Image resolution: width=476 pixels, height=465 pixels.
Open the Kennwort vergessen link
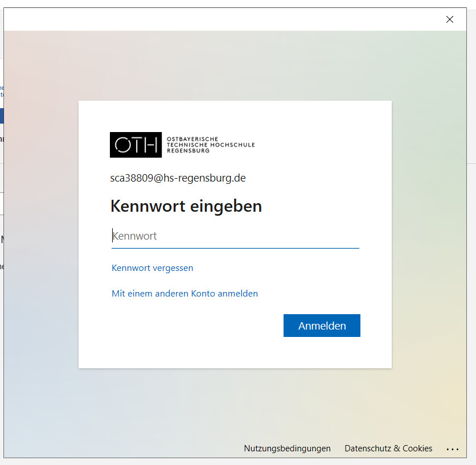[x=153, y=268]
